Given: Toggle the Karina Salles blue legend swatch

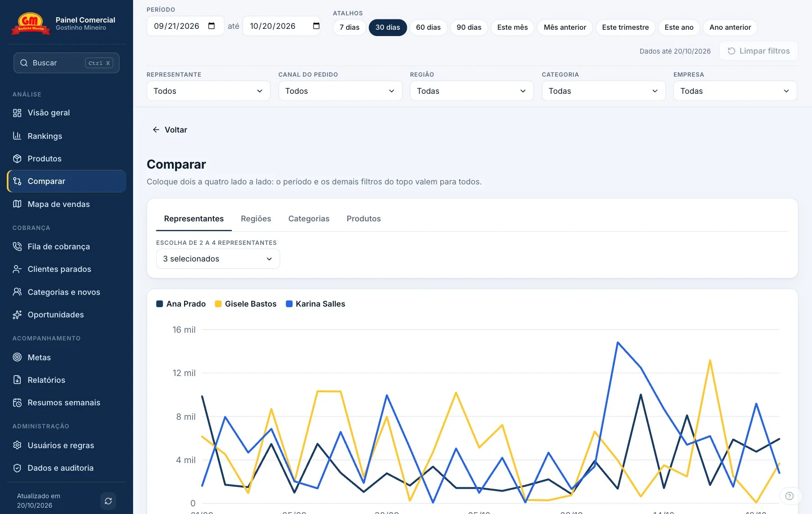Looking at the screenshot, I should click(289, 304).
